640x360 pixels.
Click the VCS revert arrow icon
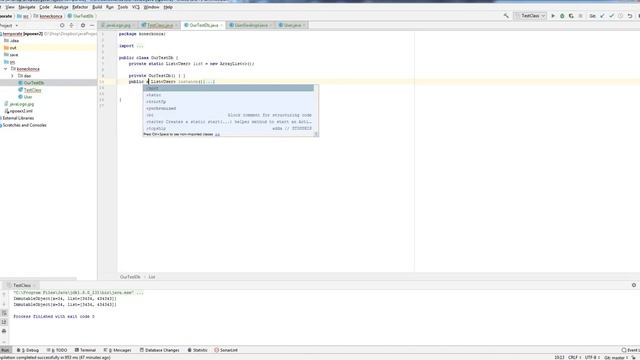pos(630,16)
